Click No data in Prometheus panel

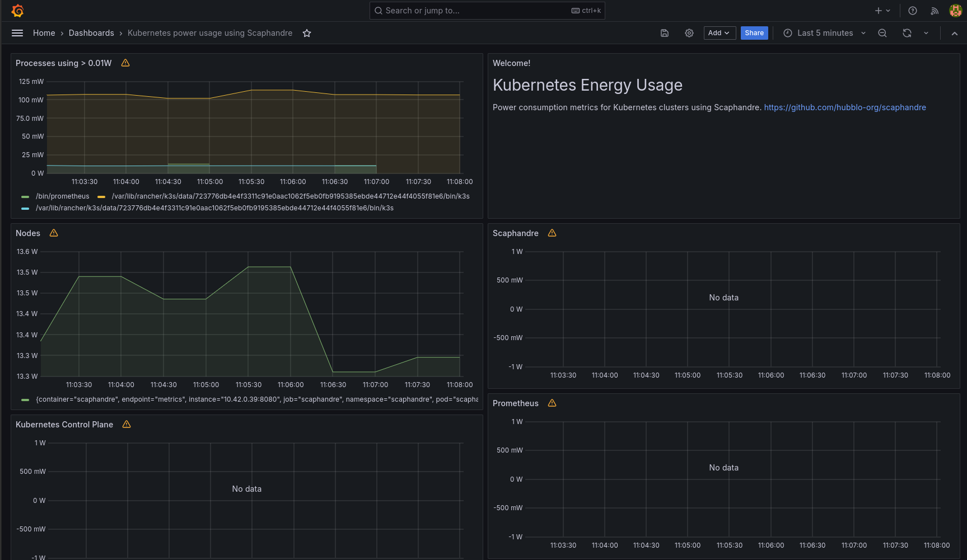pos(724,468)
